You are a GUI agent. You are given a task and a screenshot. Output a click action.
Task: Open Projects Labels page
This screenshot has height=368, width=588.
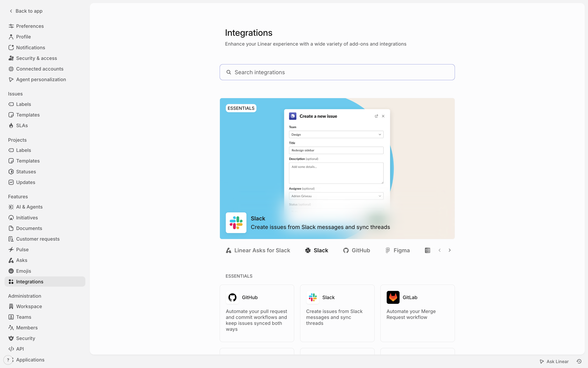click(45, 150)
